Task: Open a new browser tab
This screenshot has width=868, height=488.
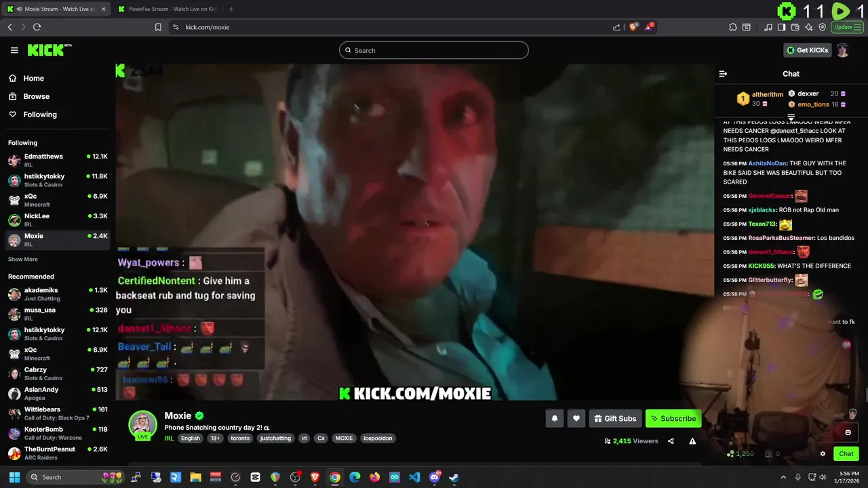Action: pos(231,9)
